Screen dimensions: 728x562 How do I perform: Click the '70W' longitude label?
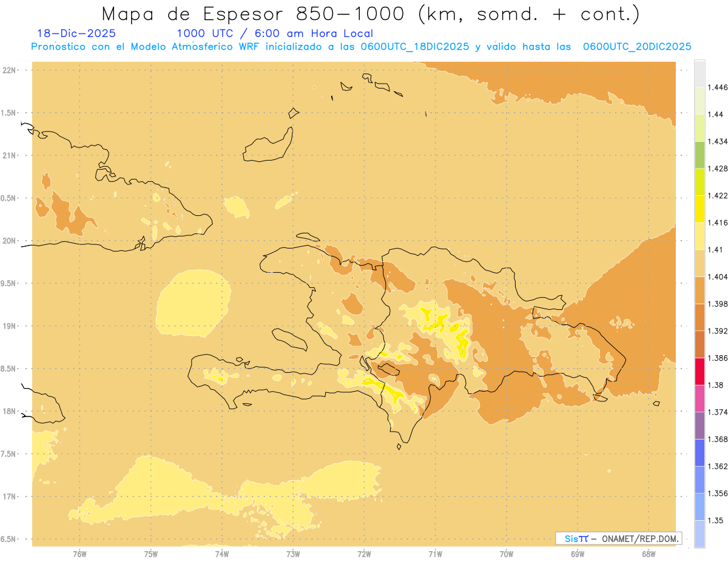pyautogui.click(x=507, y=554)
